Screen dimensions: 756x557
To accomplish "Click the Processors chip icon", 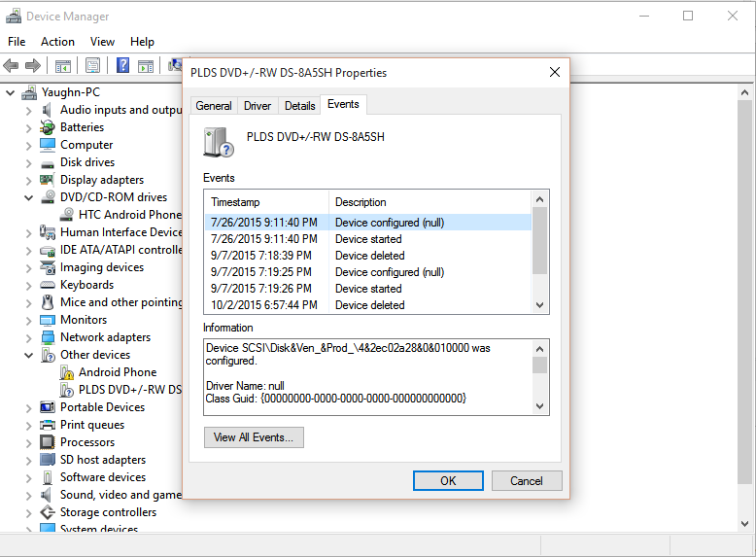I will click(48, 441).
